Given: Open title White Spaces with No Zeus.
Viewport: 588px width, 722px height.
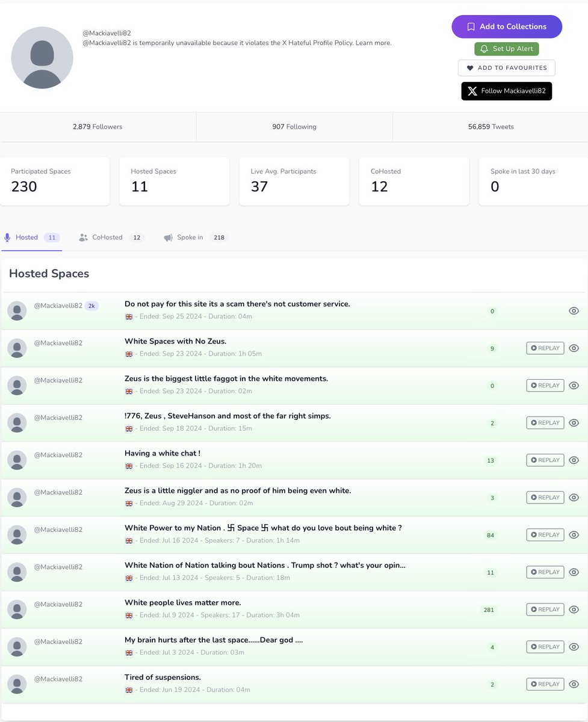Looking at the screenshot, I should coord(175,341).
